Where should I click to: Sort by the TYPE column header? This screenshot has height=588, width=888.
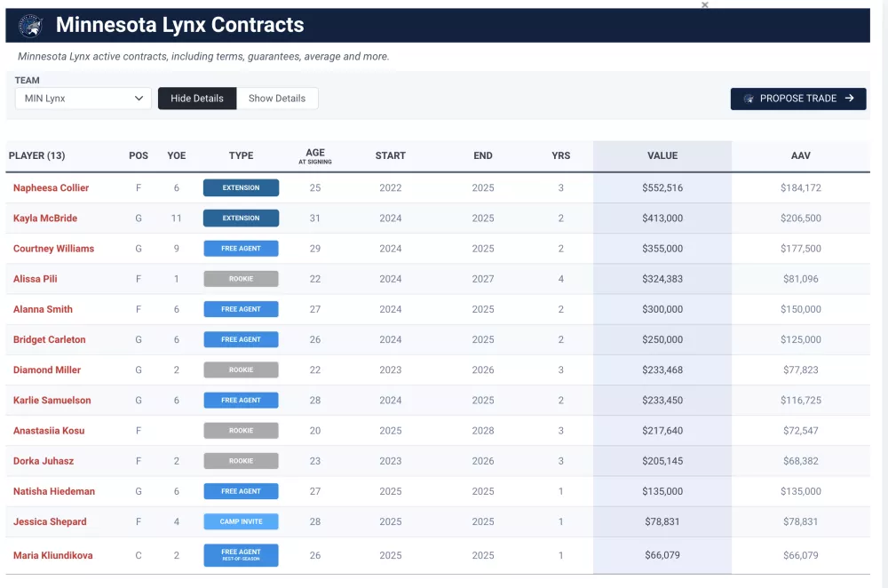(x=241, y=155)
